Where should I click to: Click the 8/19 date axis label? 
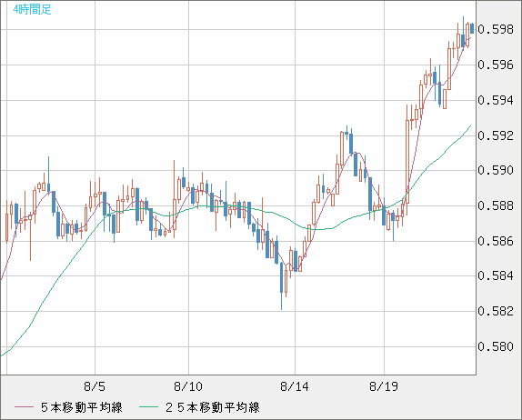click(384, 386)
